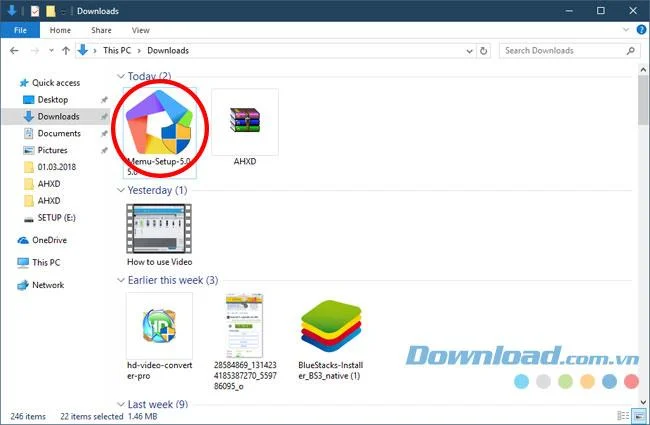Go up one folder with Up arrow
This screenshot has height=425, width=650.
pyautogui.click(x=65, y=51)
